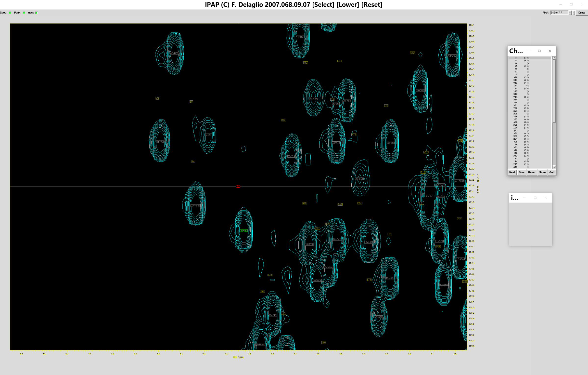Screen dimensions: 588x375
Task: Activate [Lower] in the title bar
Action: tap(348, 5)
